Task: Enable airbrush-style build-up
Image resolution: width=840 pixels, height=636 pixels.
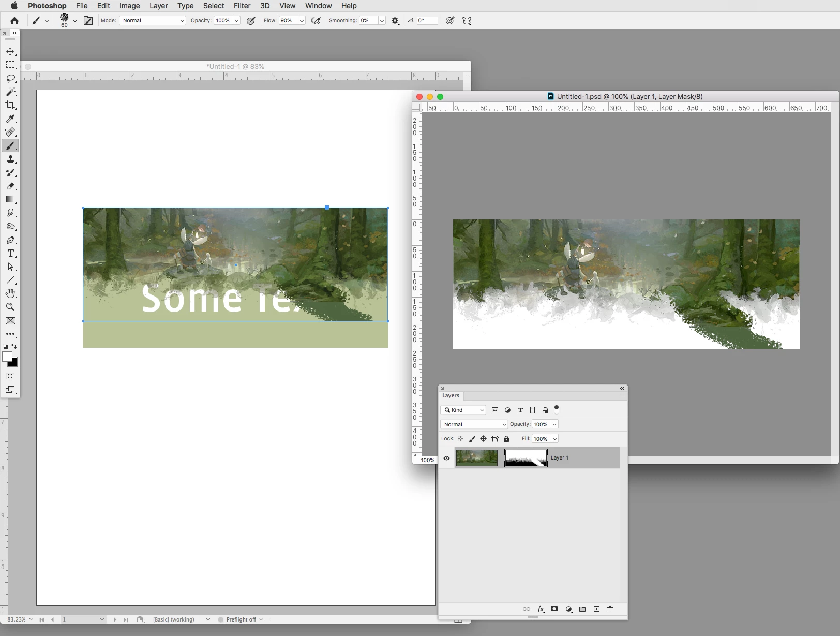Action: pyautogui.click(x=316, y=21)
